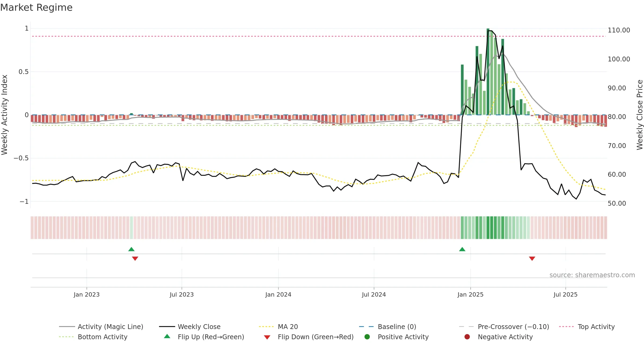Viewport: 644px width, 362px height.
Task: Click the red Flip Down triangle icon in legend
Action: (x=267, y=337)
